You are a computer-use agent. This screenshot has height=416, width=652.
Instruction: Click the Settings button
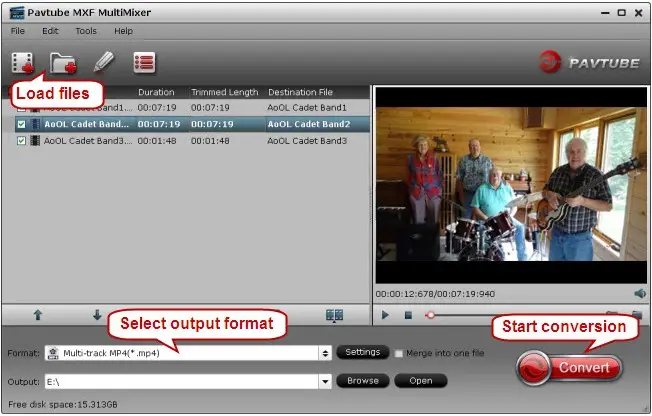[363, 352]
